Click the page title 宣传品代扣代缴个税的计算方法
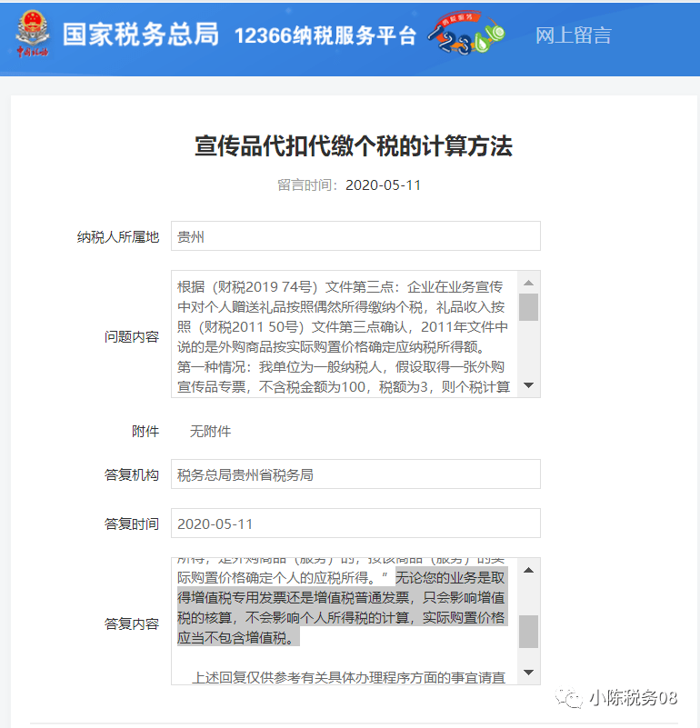The height and width of the screenshot is (728, 700). tap(354, 146)
